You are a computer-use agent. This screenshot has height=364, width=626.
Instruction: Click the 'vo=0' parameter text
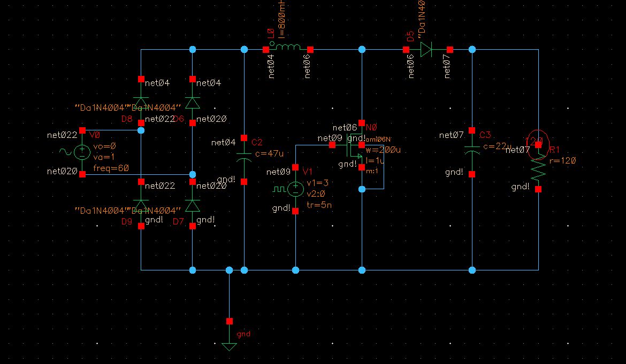[104, 146]
